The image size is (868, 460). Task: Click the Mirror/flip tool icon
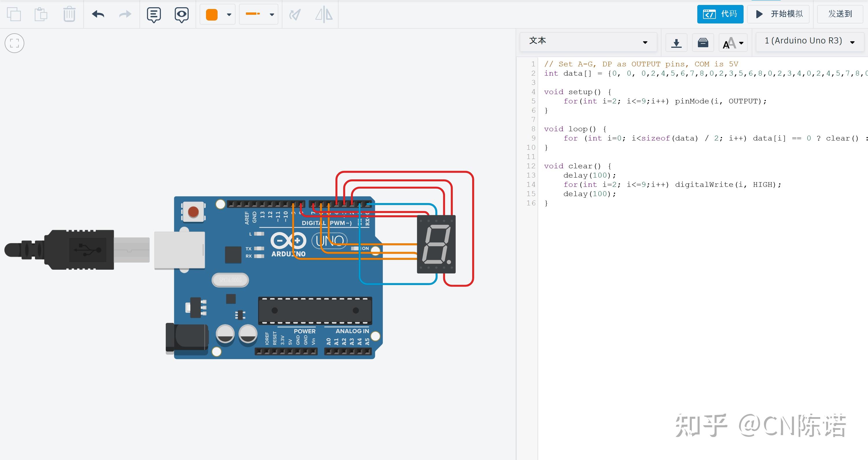pyautogui.click(x=323, y=14)
